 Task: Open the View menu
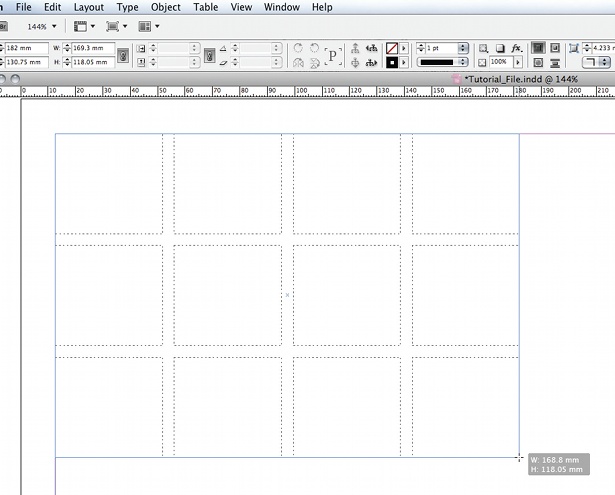(x=241, y=7)
